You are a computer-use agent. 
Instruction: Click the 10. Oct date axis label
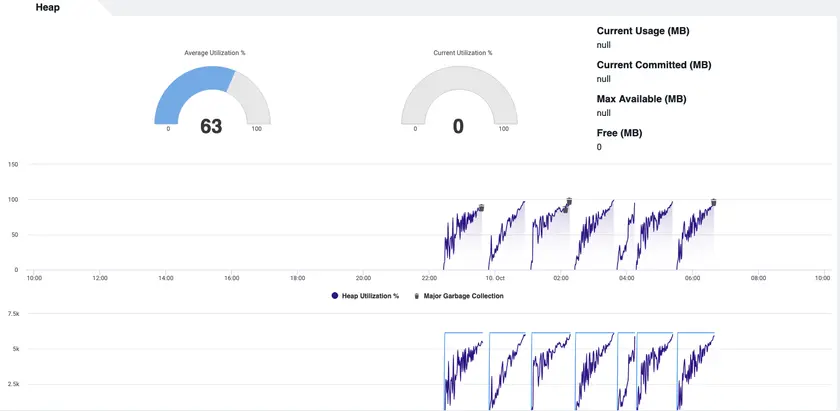(495, 278)
